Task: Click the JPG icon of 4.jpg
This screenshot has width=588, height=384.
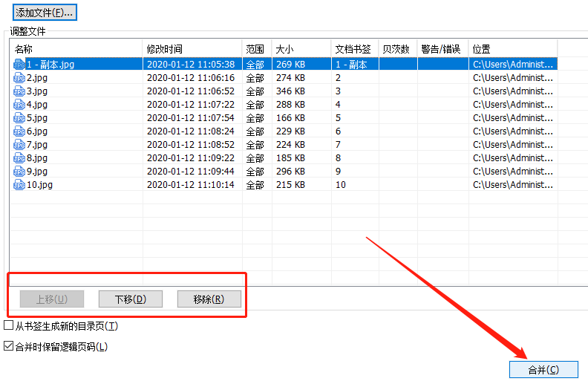Action: click(19, 105)
